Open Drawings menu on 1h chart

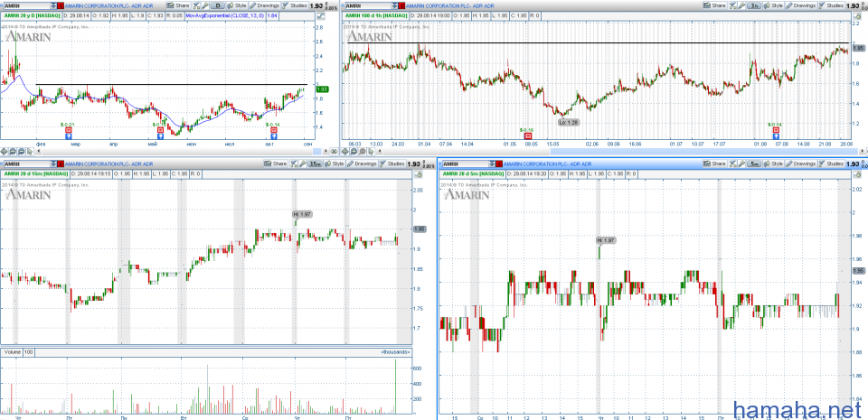tap(801, 5)
